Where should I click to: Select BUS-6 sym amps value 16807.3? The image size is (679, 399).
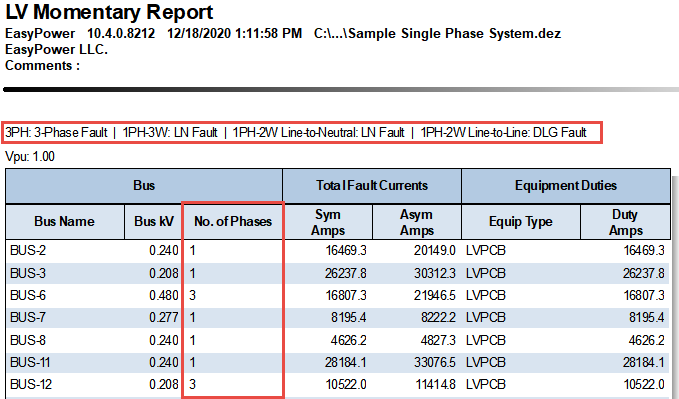(x=346, y=295)
